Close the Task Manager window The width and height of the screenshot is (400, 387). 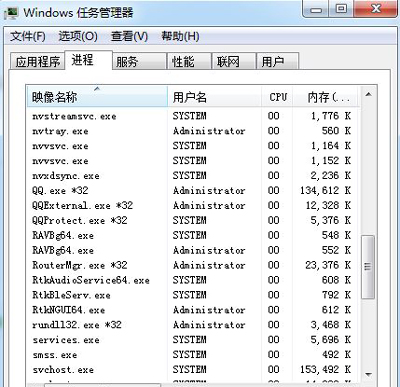coord(376,9)
